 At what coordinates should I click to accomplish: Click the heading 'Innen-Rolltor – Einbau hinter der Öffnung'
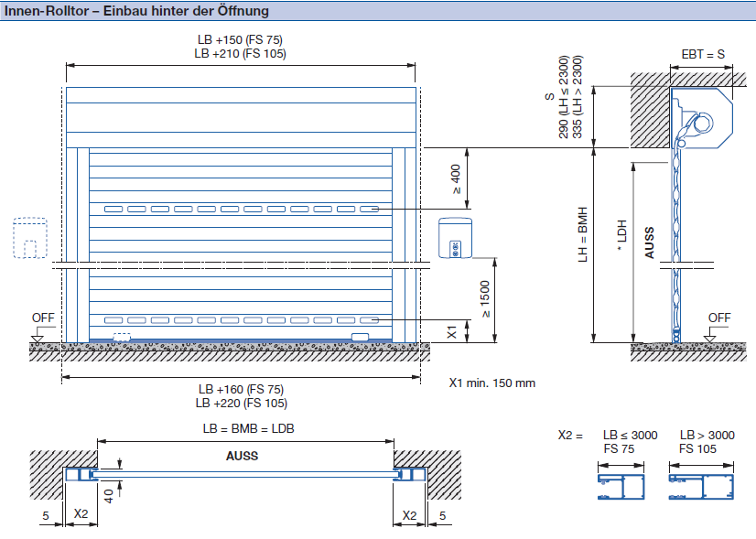click(x=136, y=11)
